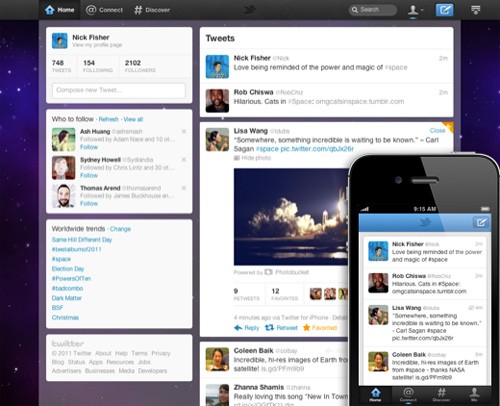This screenshot has width=500, height=406.
Task: Open the #badcombo trend
Action: click(67, 288)
